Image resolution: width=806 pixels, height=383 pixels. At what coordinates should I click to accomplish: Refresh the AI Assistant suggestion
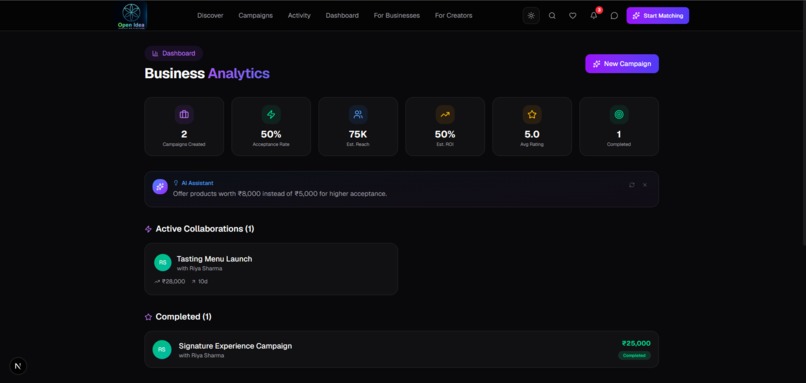click(x=632, y=185)
